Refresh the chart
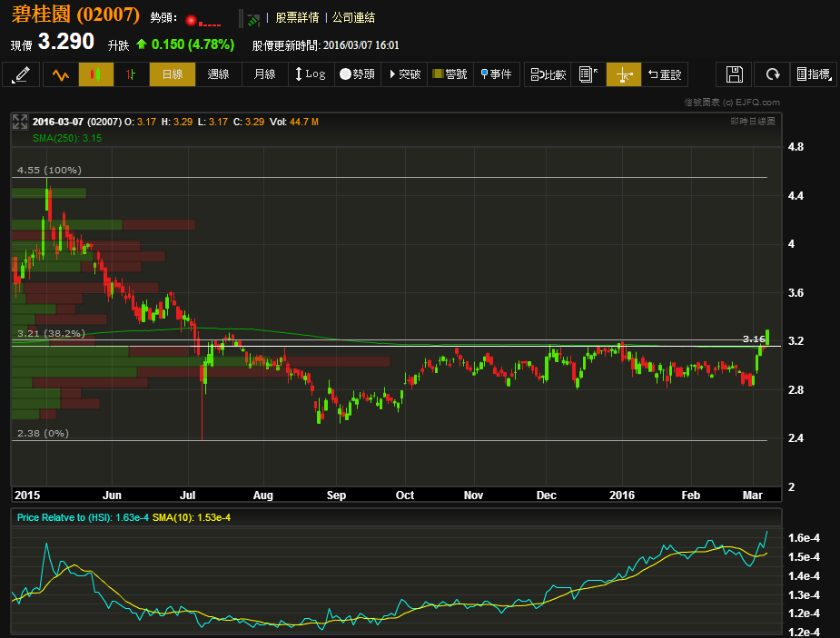The width and height of the screenshot is (840, 638). tap(773, 74)
